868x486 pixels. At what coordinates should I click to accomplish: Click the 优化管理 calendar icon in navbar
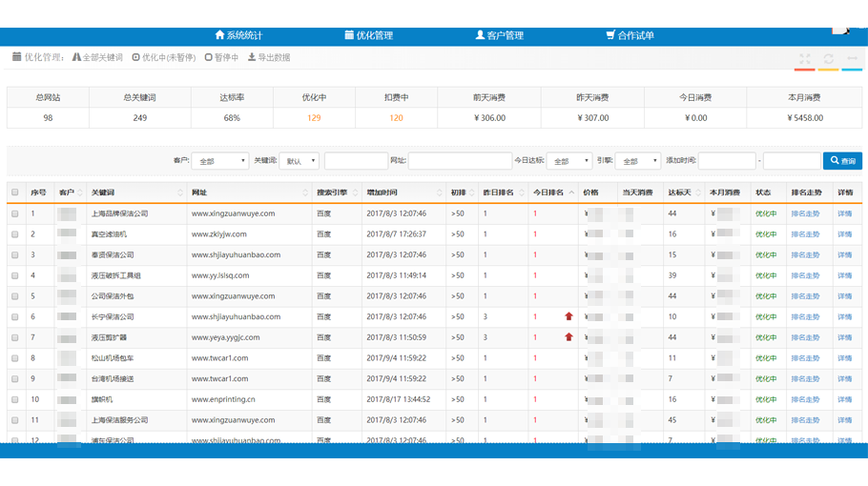pyautogui.click(x=349, y=35)
